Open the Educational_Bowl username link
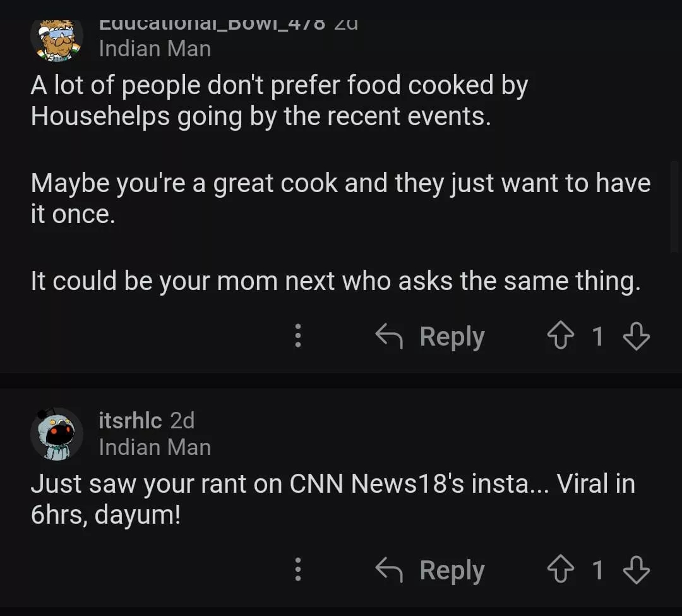Viewport: 682px width, 616px height. pos(212,24)
